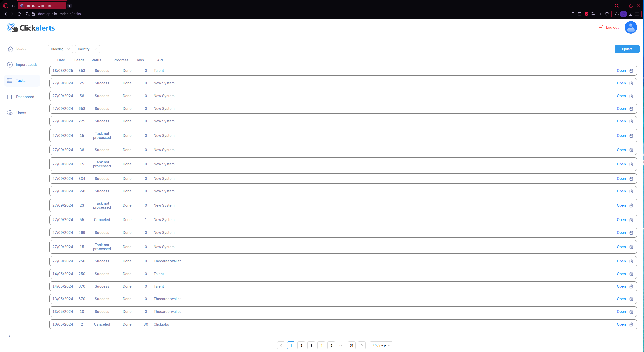
Task: Click the Log out link
Action: (x=609, y=27)
